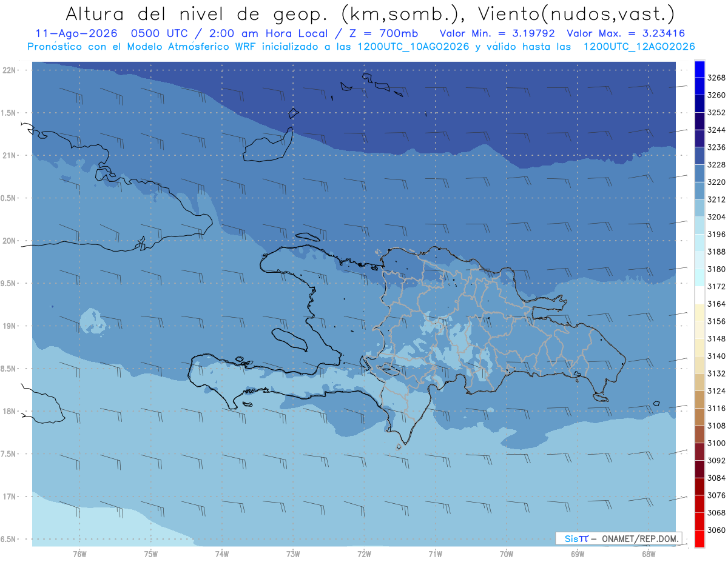Click the '18N' latitude axis label
The height and width of the screenshot is (562, 728).
coord(10,411)
